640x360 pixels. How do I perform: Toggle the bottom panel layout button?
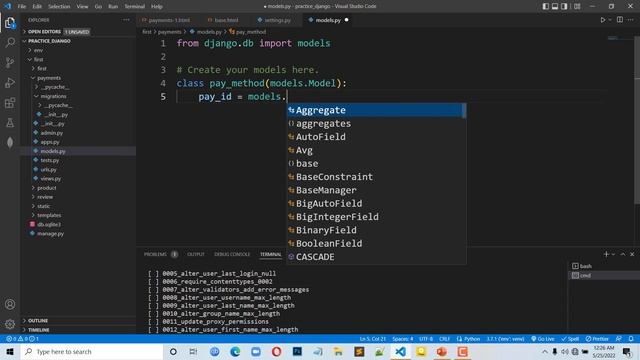[555, 6]
